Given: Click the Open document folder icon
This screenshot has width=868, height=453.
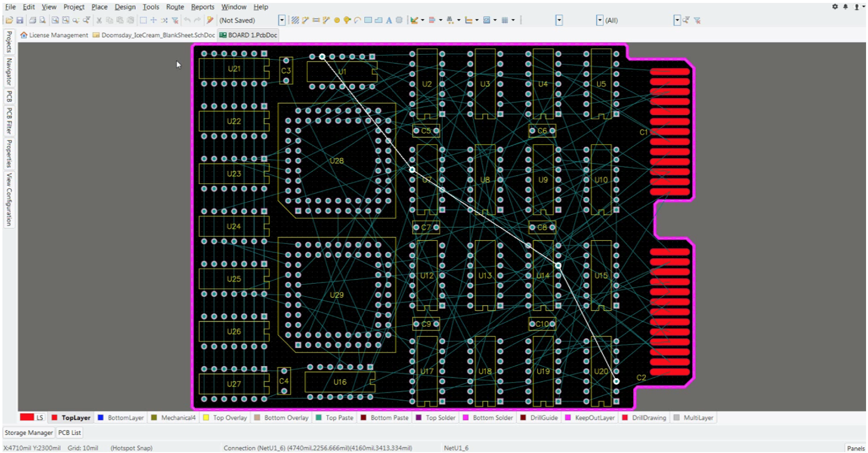Looking at the screenshot, I should point(9,21).
